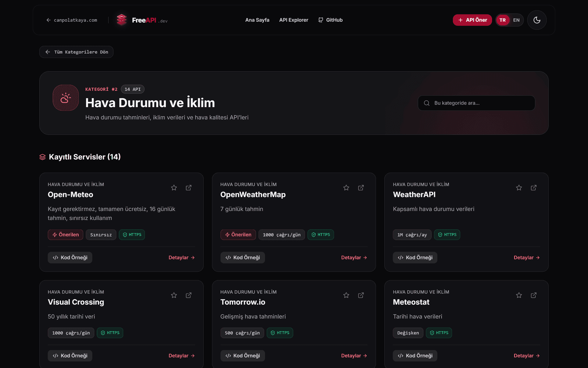Click the Visual Crossing card title

pos(76,302)
